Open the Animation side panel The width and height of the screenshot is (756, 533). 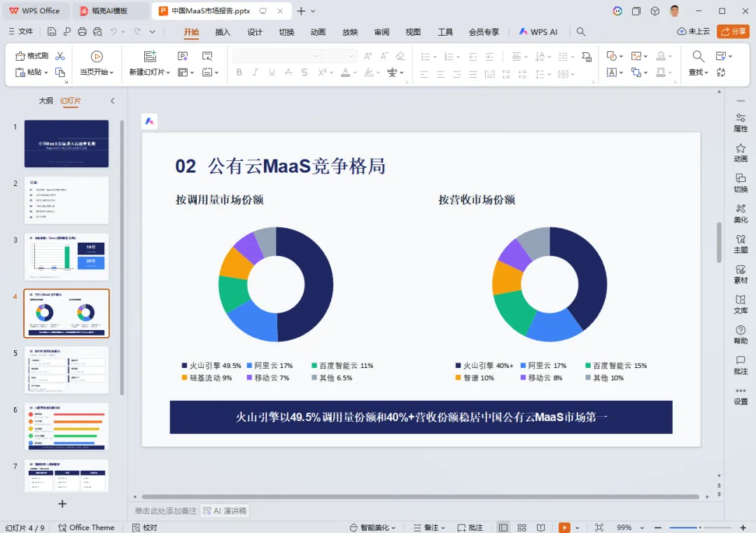tap(741, 152)
